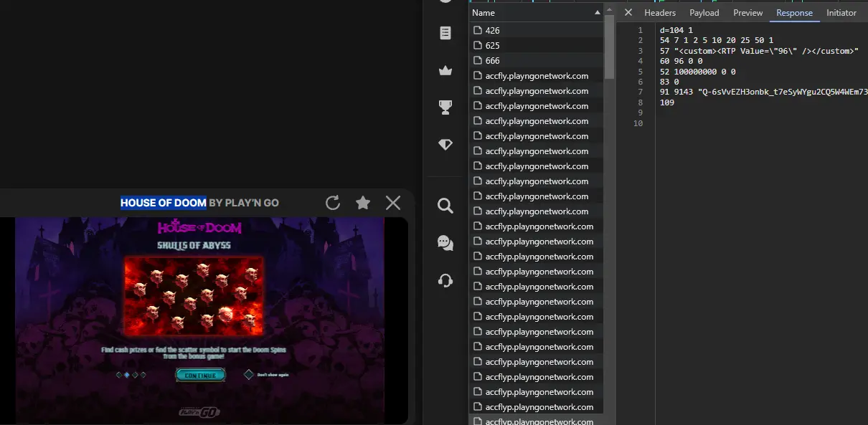Reload the House of Doom game
This screenshot has width=868, height=425.
point(333,203)
